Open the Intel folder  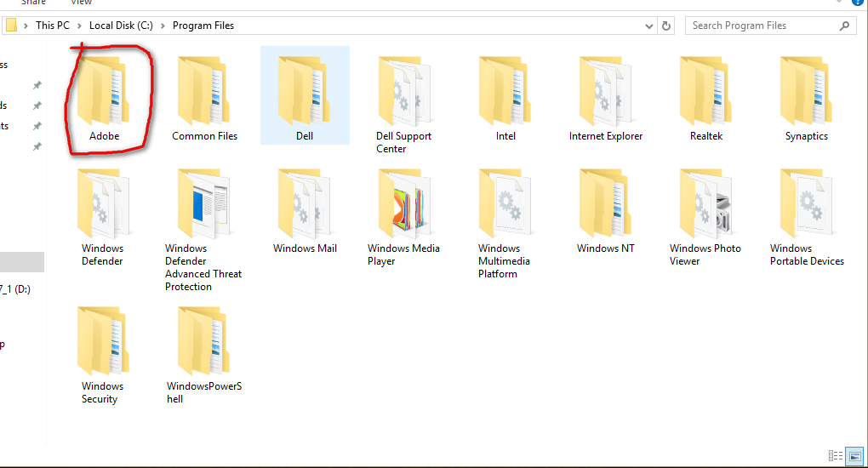coord(505,91)
